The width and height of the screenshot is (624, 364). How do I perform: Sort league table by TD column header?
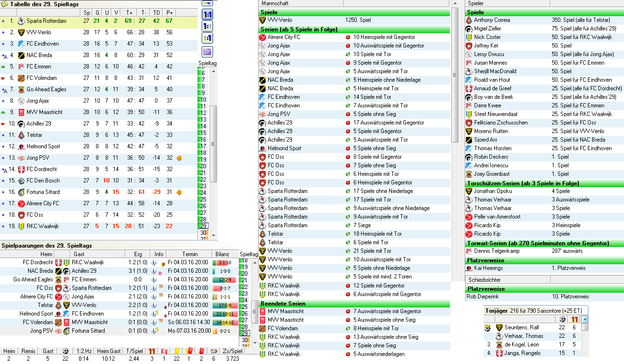[156, 12]
